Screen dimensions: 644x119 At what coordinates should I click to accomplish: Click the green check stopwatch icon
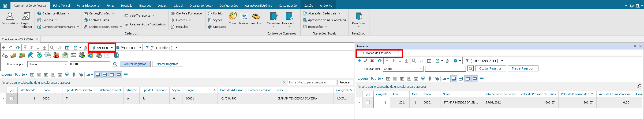click(x=39, y=55)
